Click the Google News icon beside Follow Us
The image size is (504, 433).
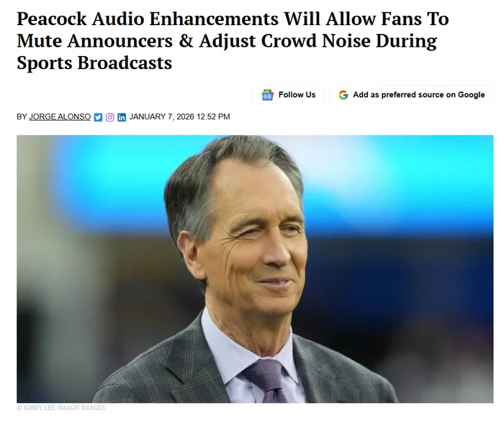[267, 95]
